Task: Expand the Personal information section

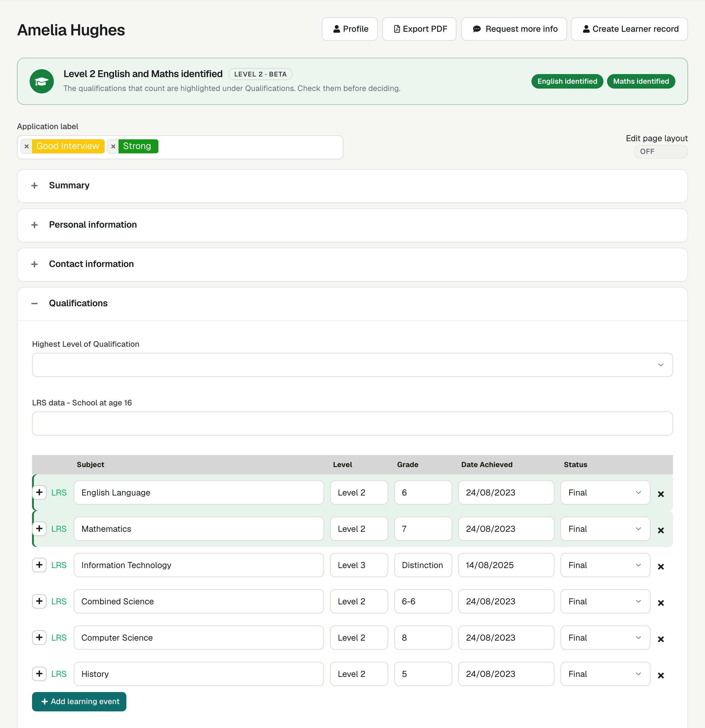Action: (352, 225)
